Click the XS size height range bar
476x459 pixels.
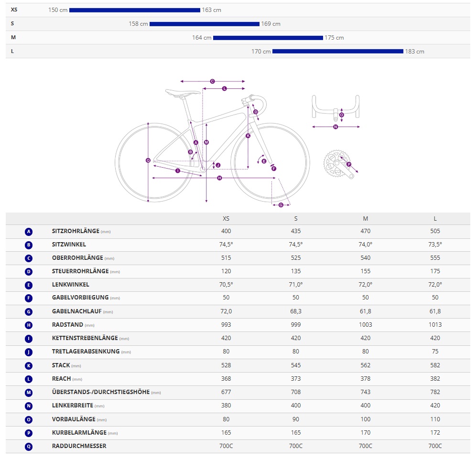134,10
